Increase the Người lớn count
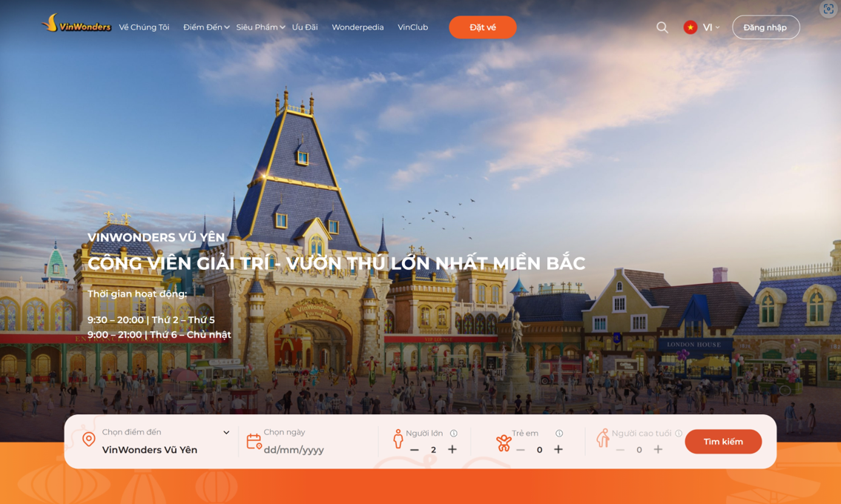The height and width of the screenshot is (504, 841). (452, 449)
